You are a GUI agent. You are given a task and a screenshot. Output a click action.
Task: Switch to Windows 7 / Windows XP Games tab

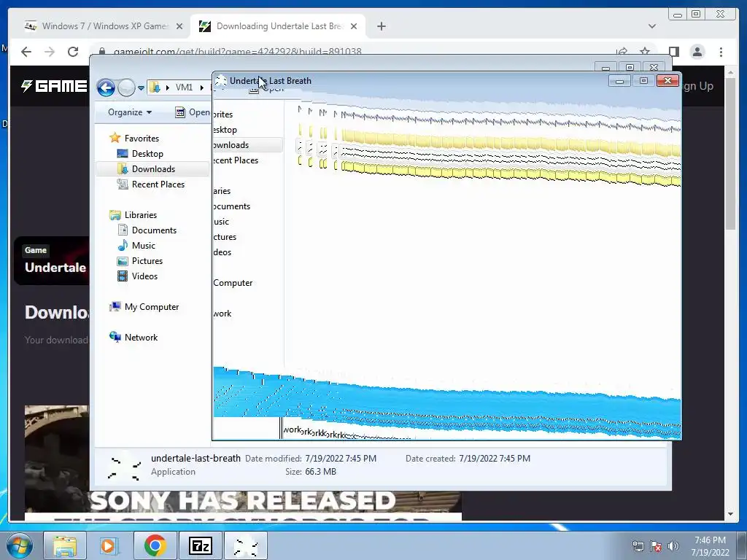click(105, 26)
